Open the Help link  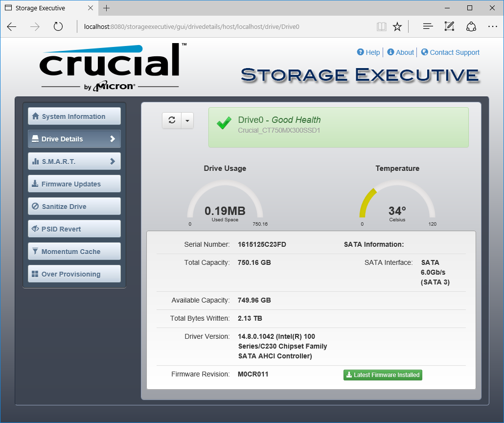(368, 52)
